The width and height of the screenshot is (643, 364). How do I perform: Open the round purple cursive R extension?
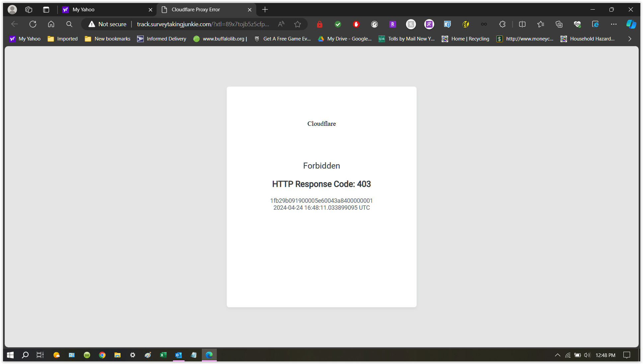(429, 24)
